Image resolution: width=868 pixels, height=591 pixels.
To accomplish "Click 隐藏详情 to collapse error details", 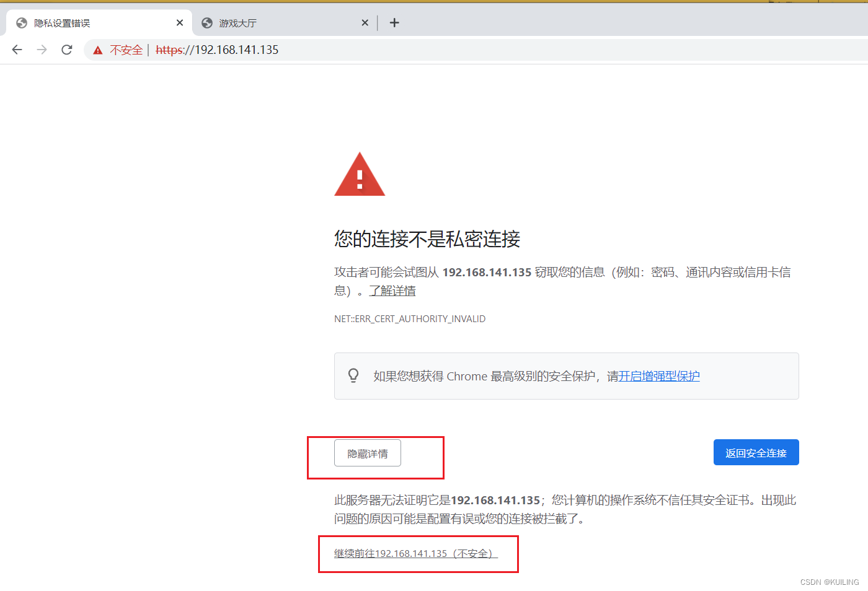I will click(x=367, y=453).
